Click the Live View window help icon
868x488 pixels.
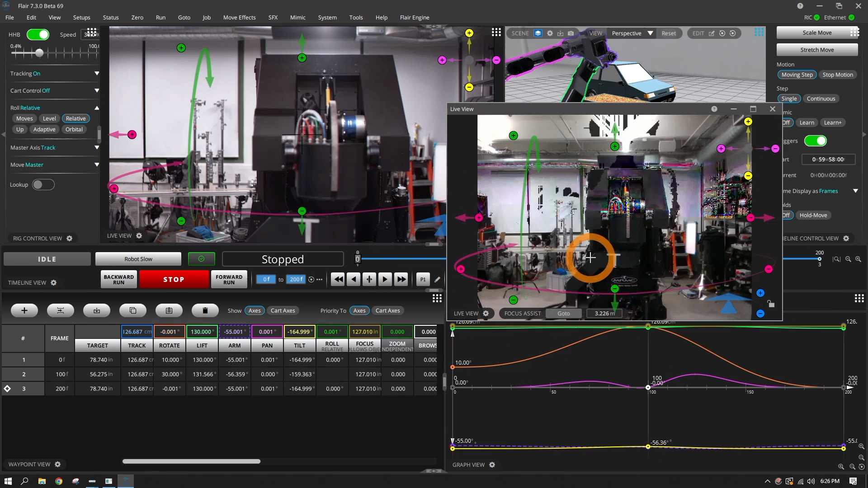click(x=714, y=109)
